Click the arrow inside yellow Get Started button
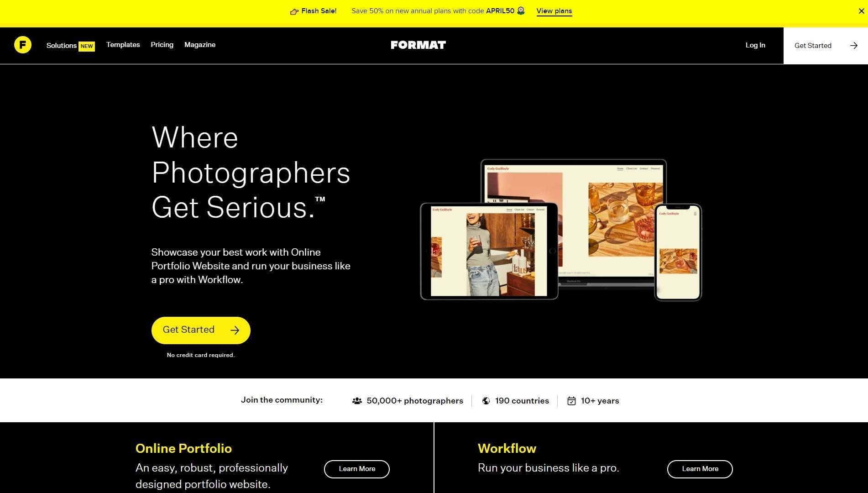This screenshot has height=493, width=868. point(235,330)
